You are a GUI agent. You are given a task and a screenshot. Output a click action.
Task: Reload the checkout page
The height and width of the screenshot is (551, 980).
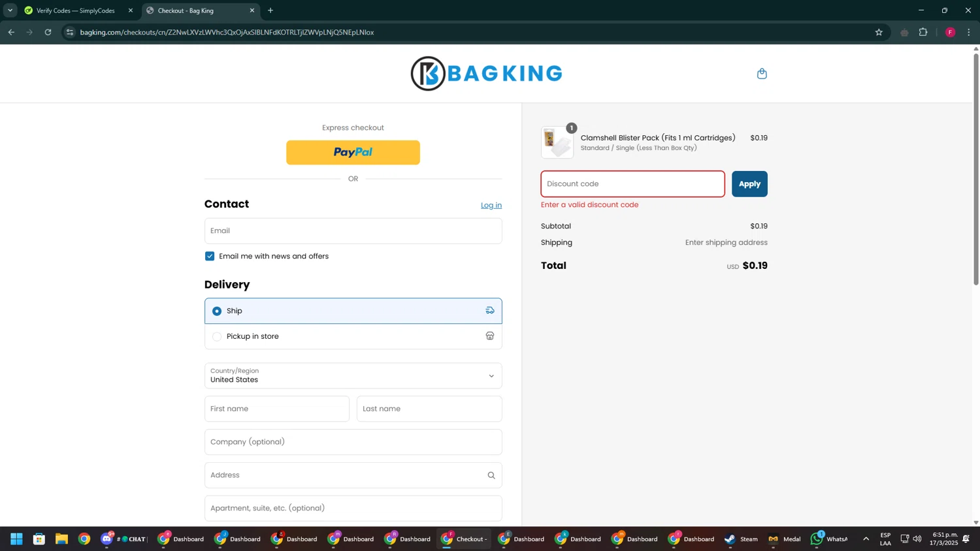tap(48, 32)
